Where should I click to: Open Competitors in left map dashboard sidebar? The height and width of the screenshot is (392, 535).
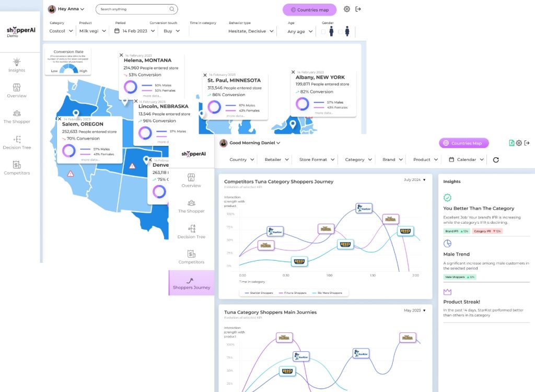click(x=17, y=168)
